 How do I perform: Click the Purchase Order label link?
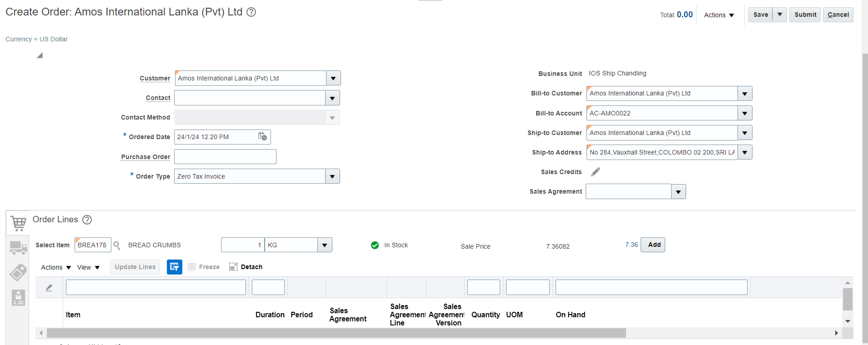pos(146,157)
